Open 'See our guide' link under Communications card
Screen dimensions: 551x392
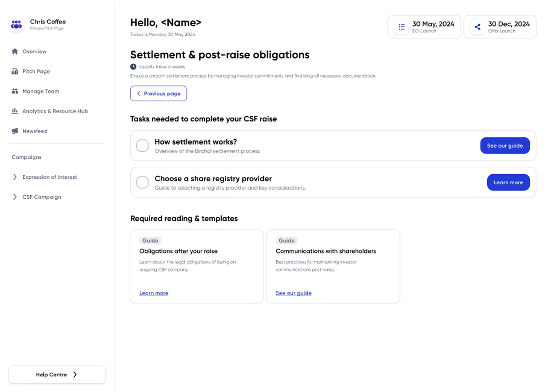pyautogui.click(x=294, y=293)
